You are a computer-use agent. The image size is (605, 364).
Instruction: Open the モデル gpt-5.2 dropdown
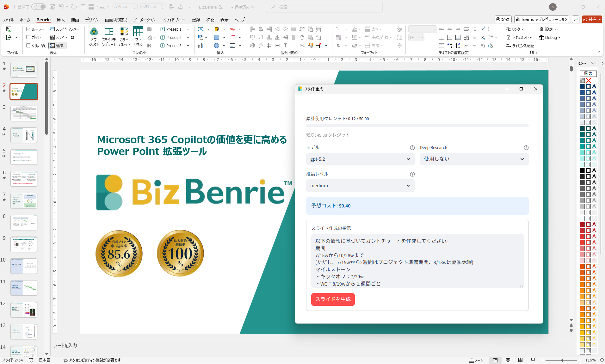360,159
